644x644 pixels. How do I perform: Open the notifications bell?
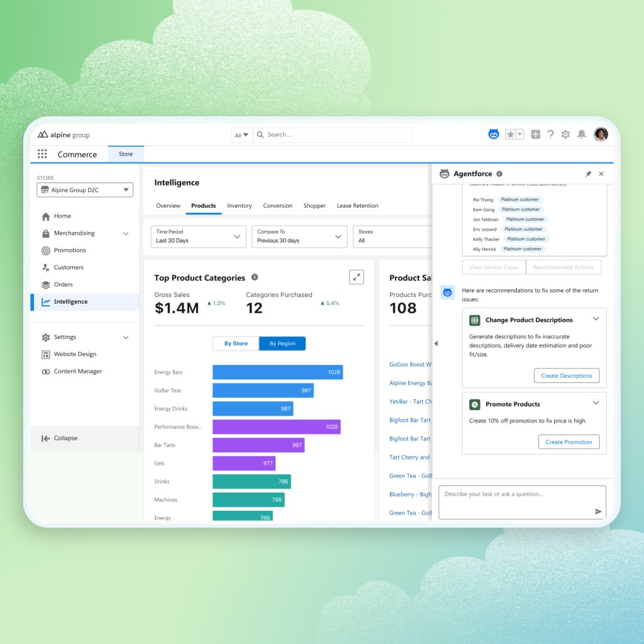tap(582, 135)
